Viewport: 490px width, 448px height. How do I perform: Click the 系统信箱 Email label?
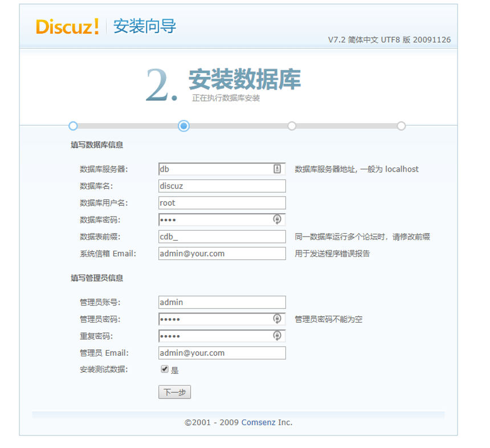[x=108, y=254]
